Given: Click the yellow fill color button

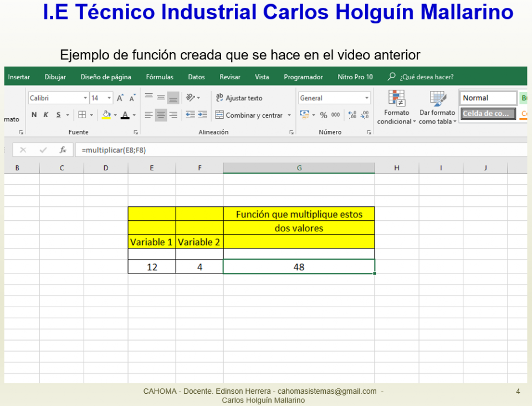Looking at the screenshot, I should 106,115.
